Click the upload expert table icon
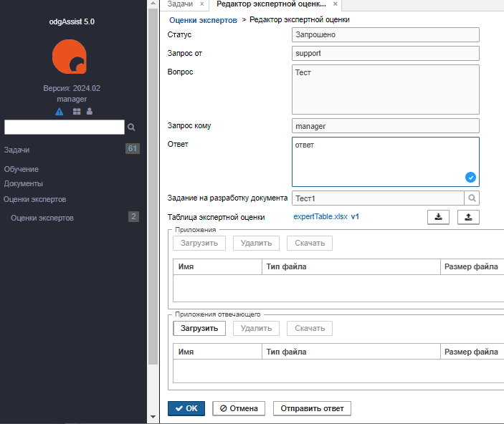This screenshot has width=504, height=424. point(468,217)
